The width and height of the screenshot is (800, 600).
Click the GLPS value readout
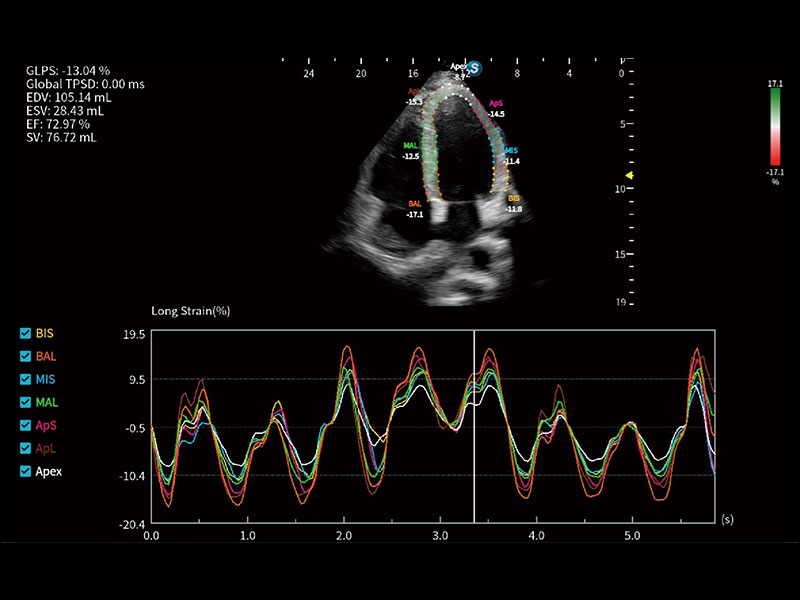pyautogui.click(x=68, y=70)
